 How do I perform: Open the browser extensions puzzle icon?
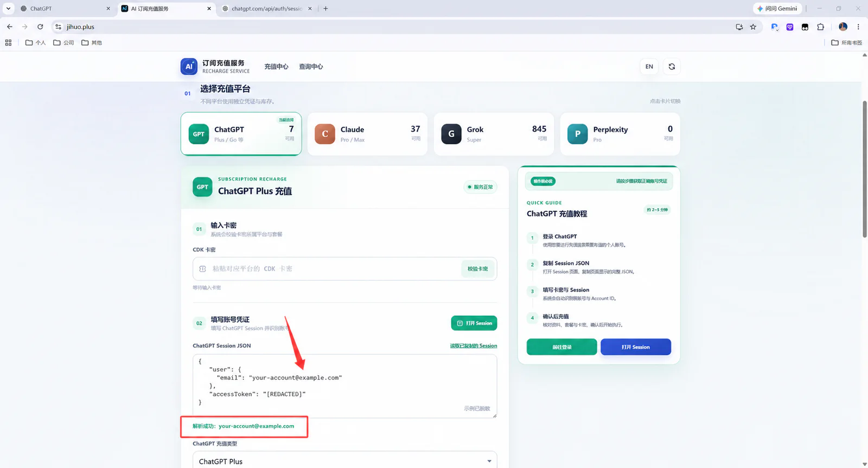pos(820,27)
